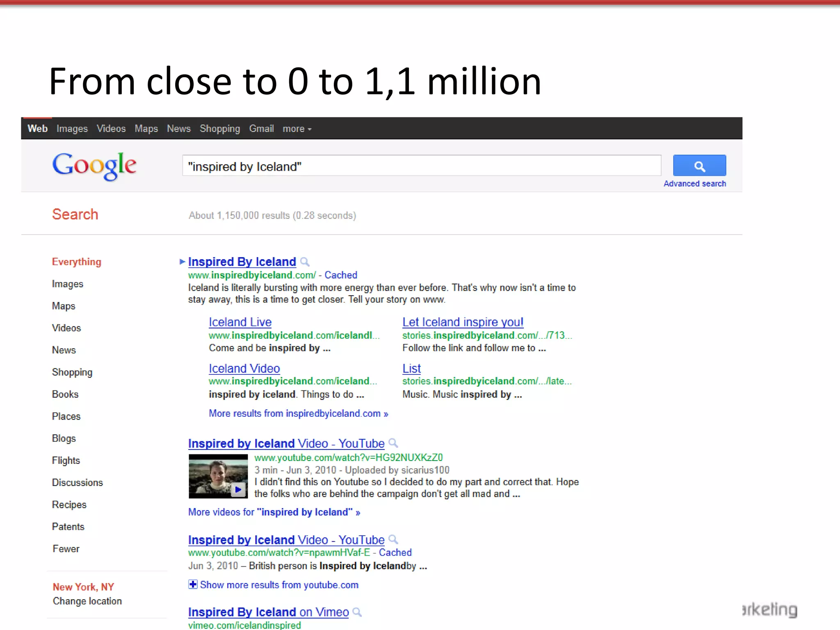
Task: Click the New York, NY location text
Action: 84,587
